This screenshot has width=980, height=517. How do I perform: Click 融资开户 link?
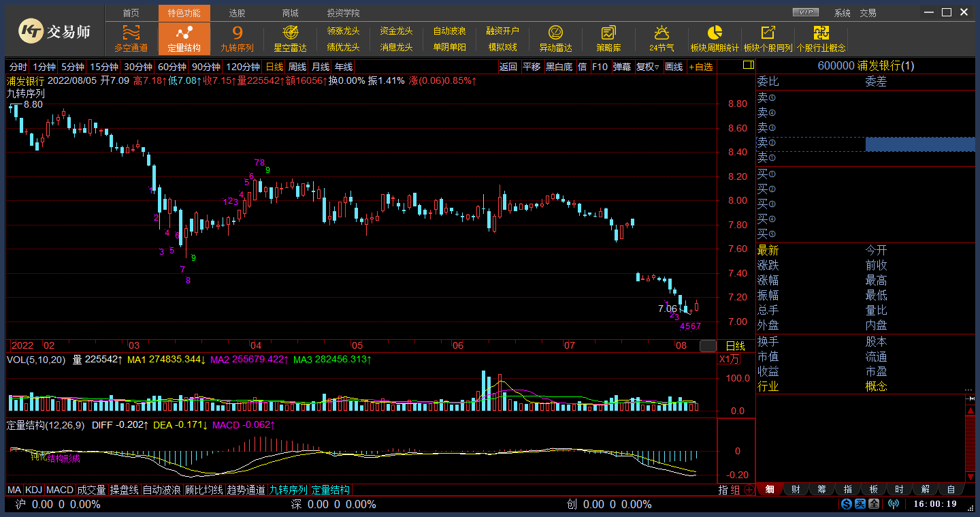click(502, 31)
